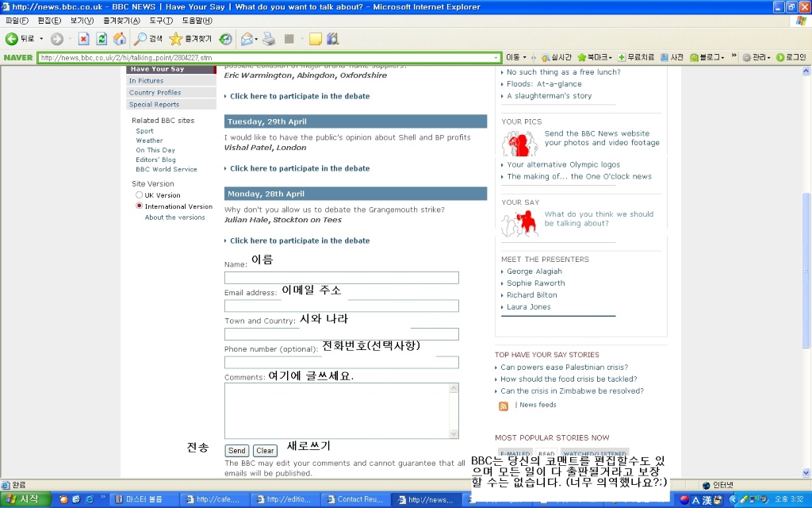Screen dimensions: 812x508
Task: Switch to 마스터 볼륨 taskbar window
Action: coord(143,500)
